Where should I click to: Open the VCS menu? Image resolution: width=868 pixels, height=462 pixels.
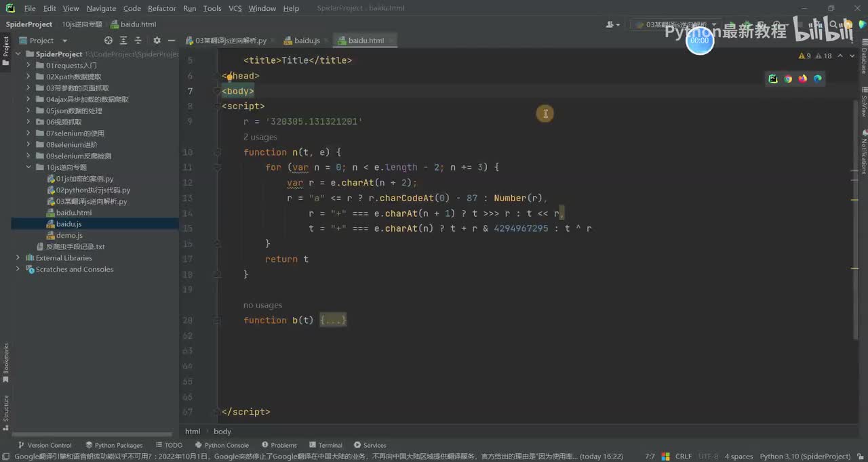235,8
